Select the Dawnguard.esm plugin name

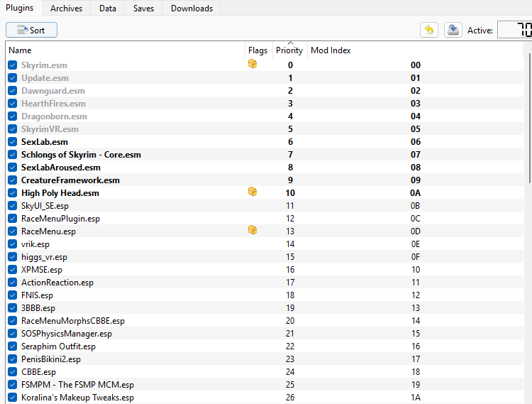pos(53,91)
